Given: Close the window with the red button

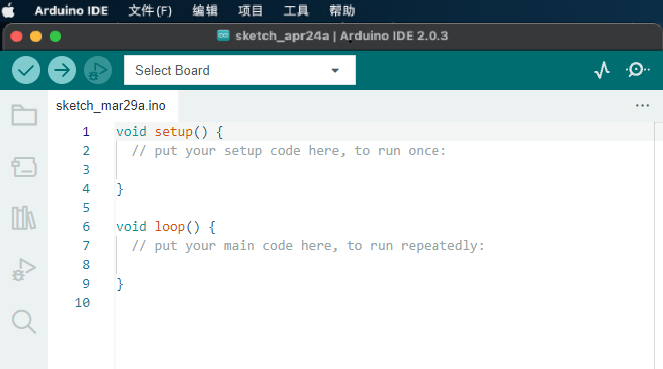Looking at the screenshot, I should tap(16, 37).
